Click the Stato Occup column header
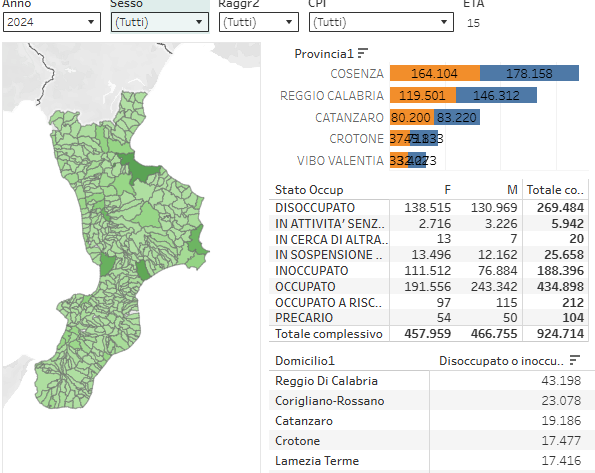Viewport: 595px width, 473px height. pos(309,190)
